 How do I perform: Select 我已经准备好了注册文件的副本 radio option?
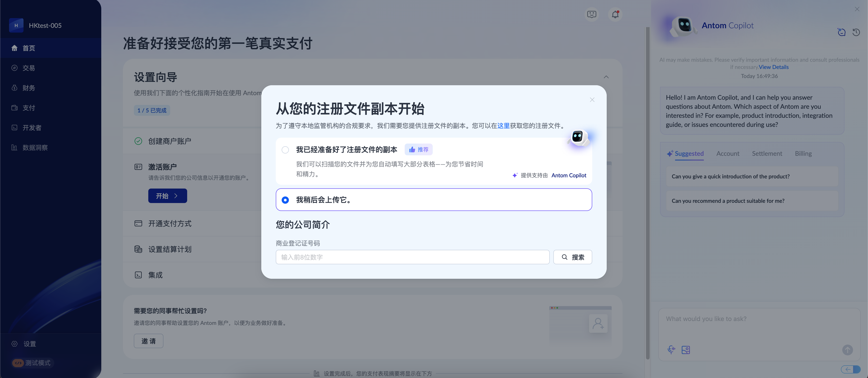point(285,150)
